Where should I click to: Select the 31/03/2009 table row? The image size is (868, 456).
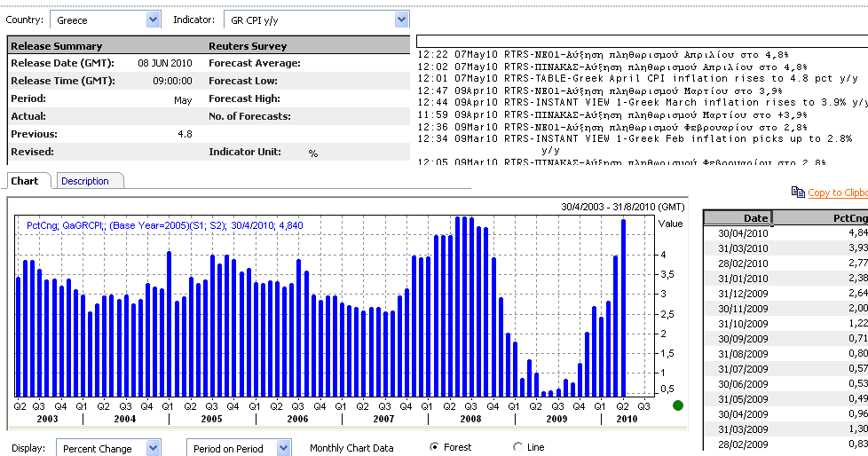coord(785,428)
